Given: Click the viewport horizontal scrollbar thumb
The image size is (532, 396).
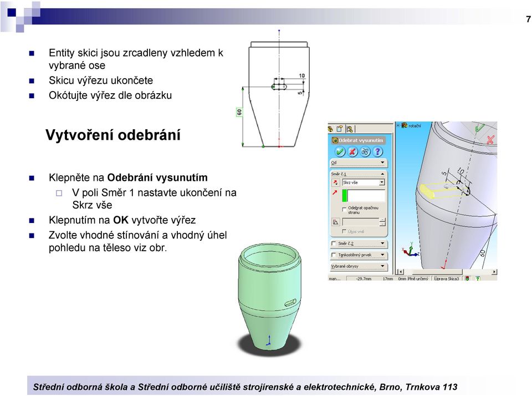Looking at the screenshot, I should click(x=437, y=272).
